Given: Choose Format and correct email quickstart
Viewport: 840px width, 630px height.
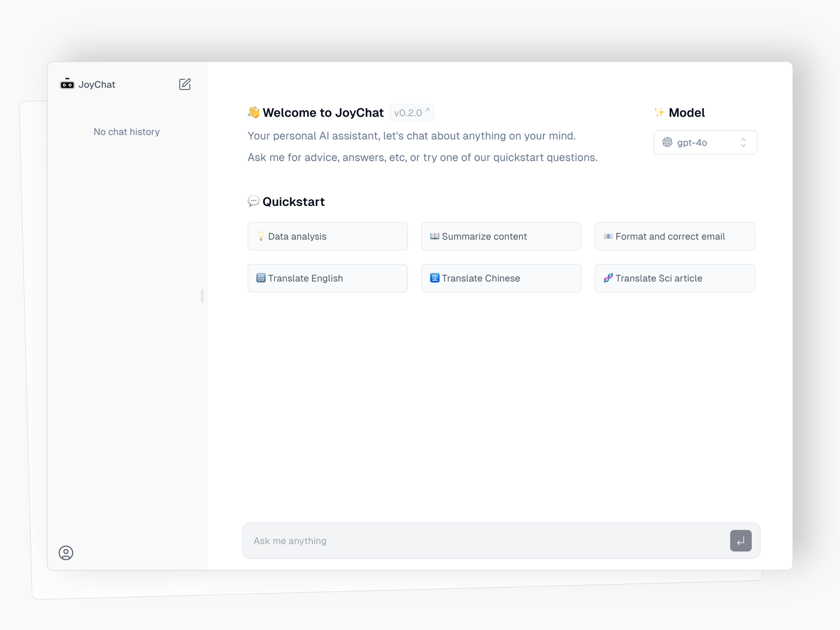Looking at the screenshot, I should click(674, 236).
